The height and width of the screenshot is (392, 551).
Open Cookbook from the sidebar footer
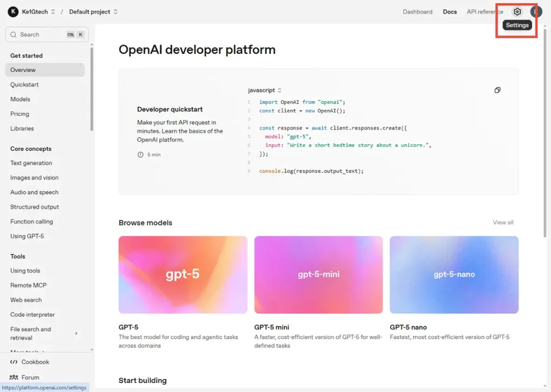(30, 362)
